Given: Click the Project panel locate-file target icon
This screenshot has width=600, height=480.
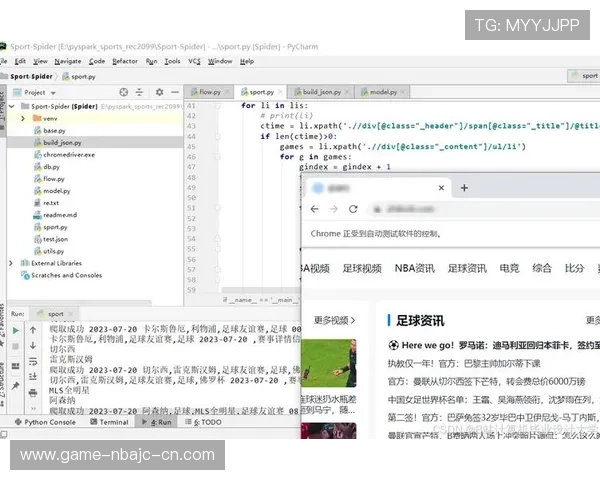Looking at the screenshot, I should point(124,92).
